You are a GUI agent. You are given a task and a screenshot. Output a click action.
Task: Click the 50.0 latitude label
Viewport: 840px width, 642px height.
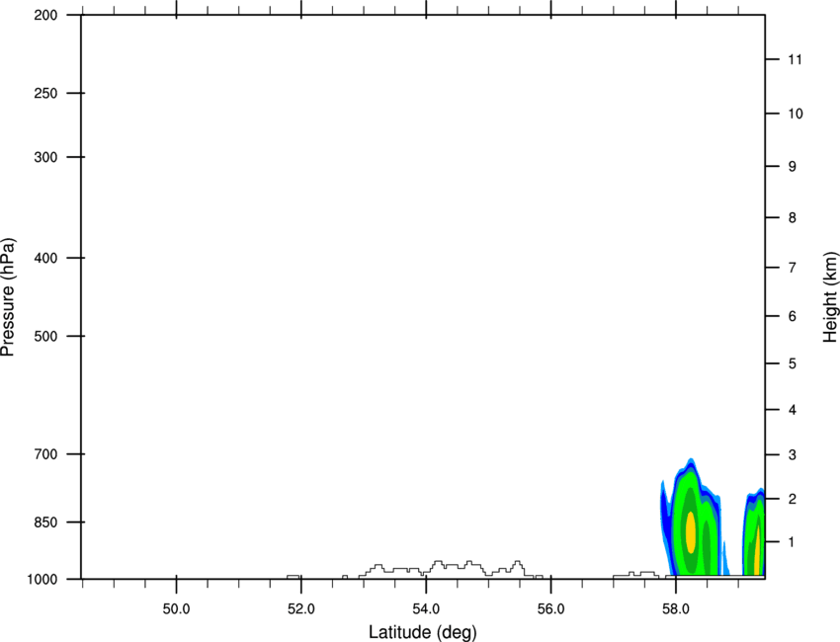(176, 609)
